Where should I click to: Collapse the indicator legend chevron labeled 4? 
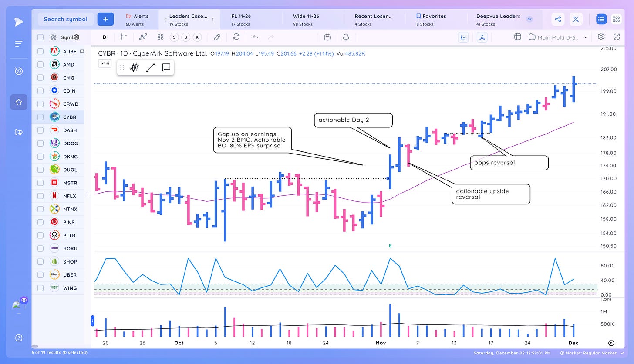click(105, 63)
